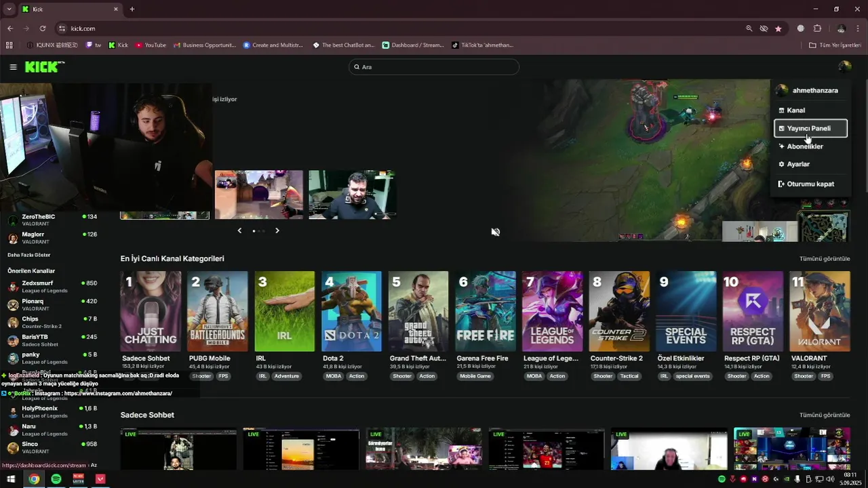Open the Garena Free Fire category card
This screenshot has width=868, height=488.
point(486,311)
